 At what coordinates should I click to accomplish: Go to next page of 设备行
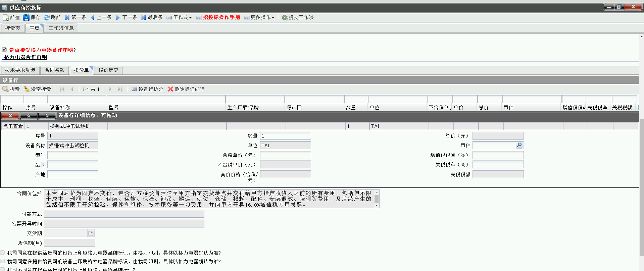pyautogui.click(x=110, y=89)
